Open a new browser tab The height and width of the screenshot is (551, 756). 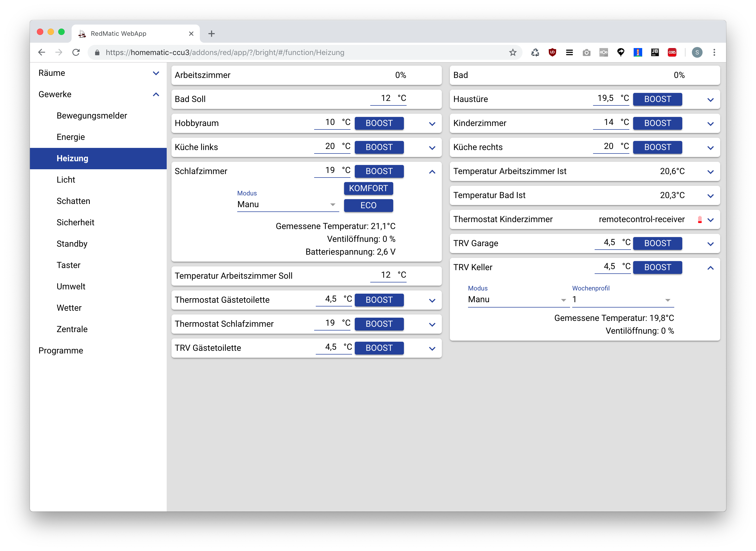[x=211, y=34]
